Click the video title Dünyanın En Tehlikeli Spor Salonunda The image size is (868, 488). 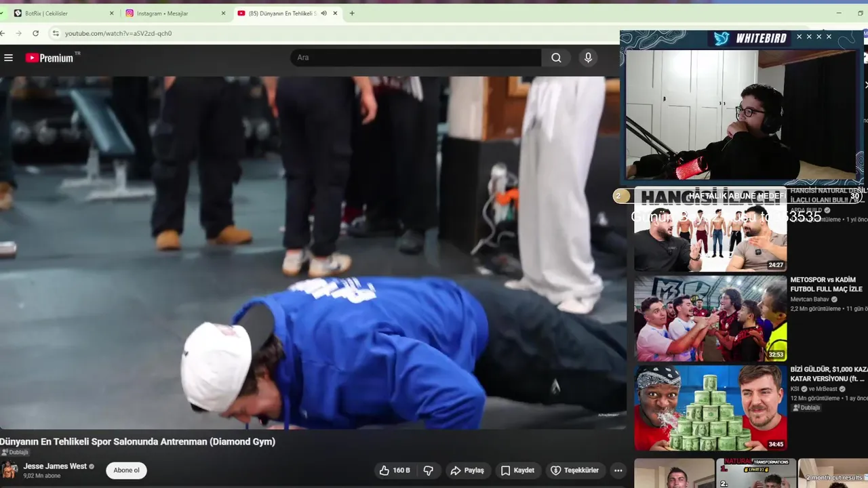click(138, 441)
